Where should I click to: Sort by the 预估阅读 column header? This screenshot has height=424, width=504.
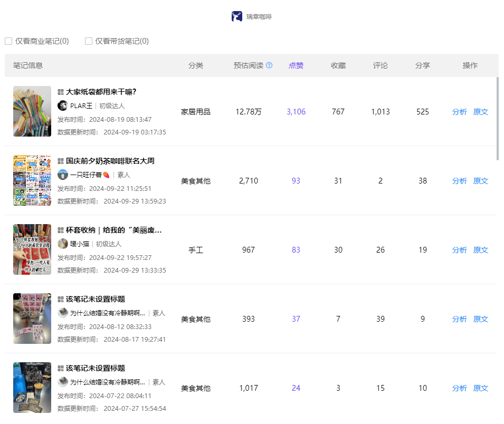tap(249, 65)
